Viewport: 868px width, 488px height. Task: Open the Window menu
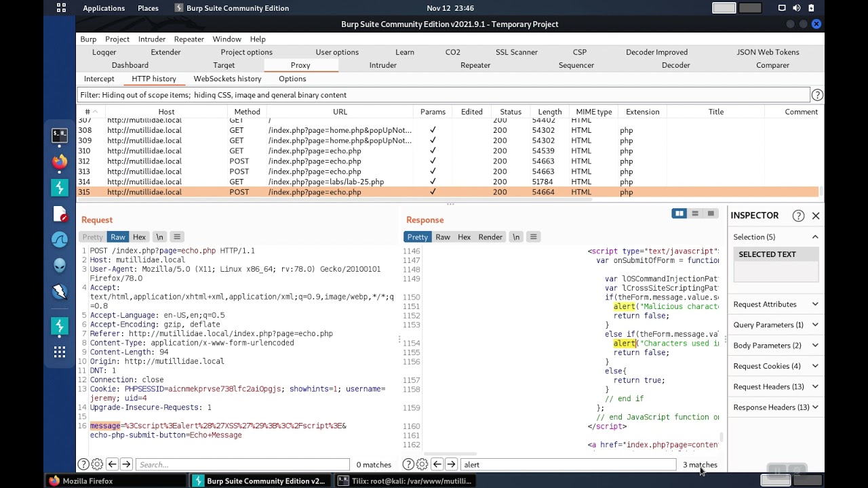pos(226,39)
